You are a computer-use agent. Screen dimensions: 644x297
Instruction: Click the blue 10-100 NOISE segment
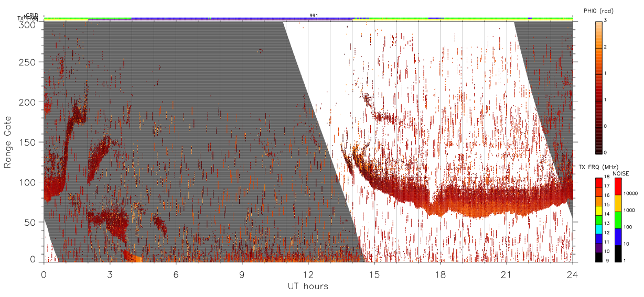pos(618,237)
